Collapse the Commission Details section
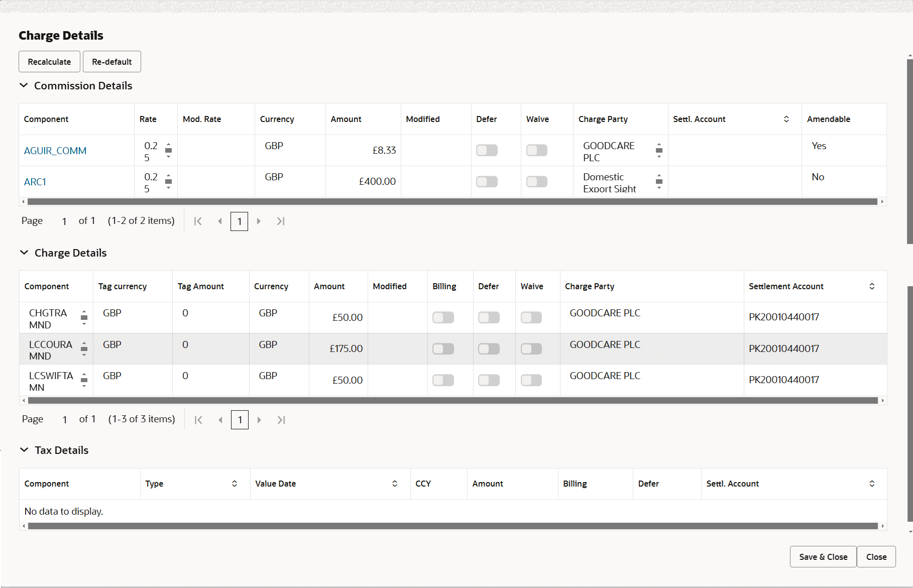 coord(24,85)
